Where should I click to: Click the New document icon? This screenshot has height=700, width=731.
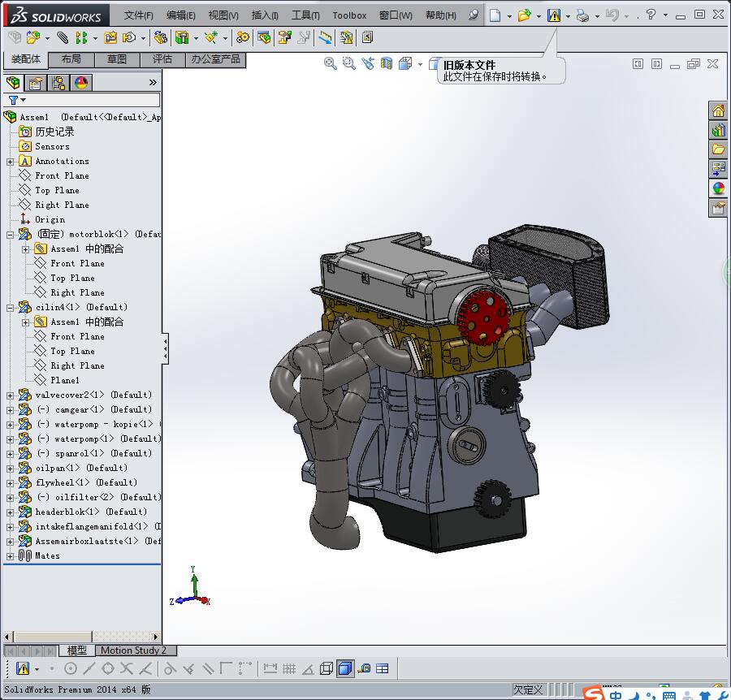point(495,15)
